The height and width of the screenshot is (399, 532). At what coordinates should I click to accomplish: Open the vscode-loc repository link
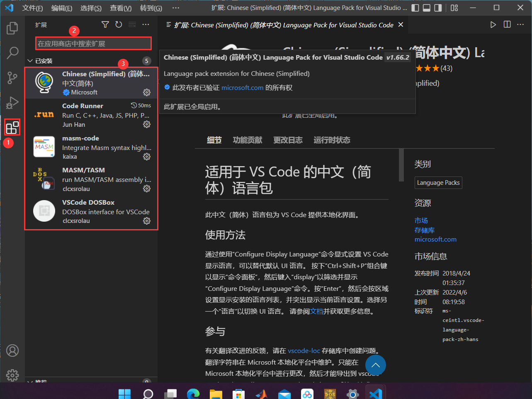304,351
